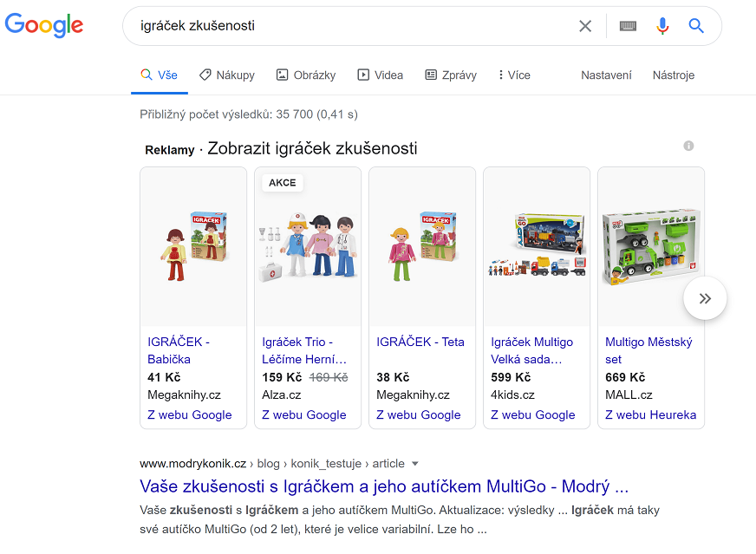Click the Multigo Městský set link
This screenshot has width=756, height=554.
tap(649, 350)
